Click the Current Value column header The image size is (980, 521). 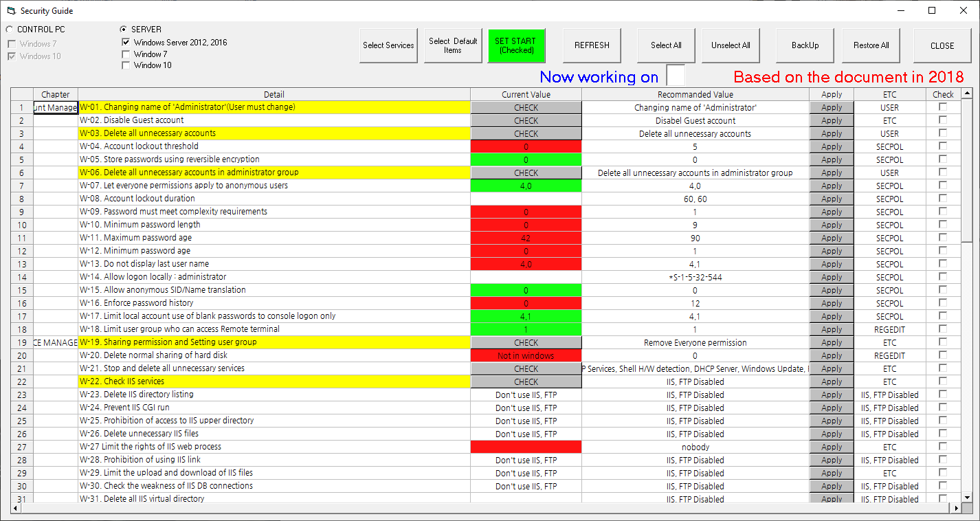[x=526, y=94]
